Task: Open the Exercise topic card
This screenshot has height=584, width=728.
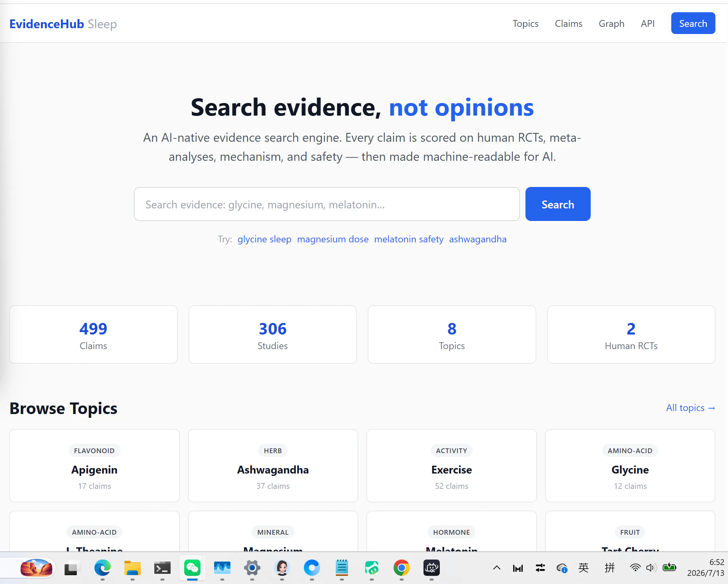Action: pyautogui.click(x=452, y=466)
